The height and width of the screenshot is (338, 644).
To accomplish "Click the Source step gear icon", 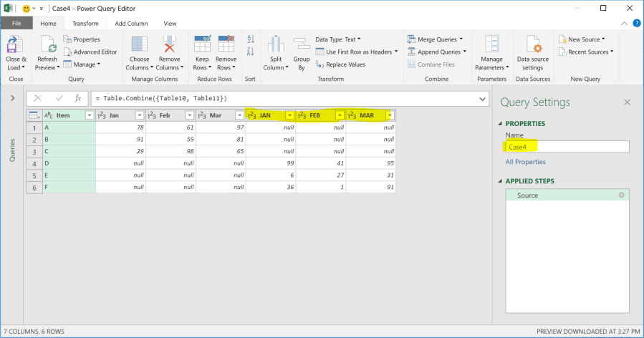I will (621, 195).
